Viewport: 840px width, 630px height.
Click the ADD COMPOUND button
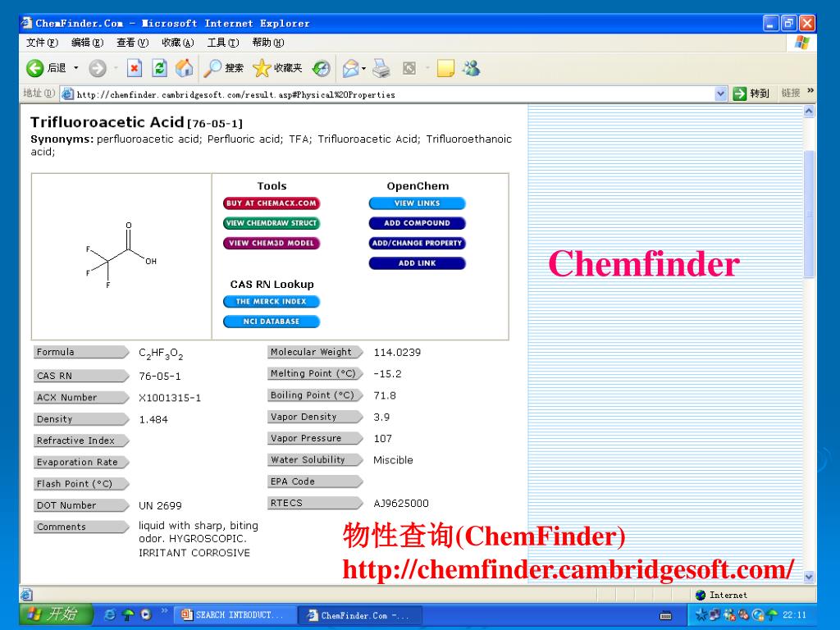(418, 223)
